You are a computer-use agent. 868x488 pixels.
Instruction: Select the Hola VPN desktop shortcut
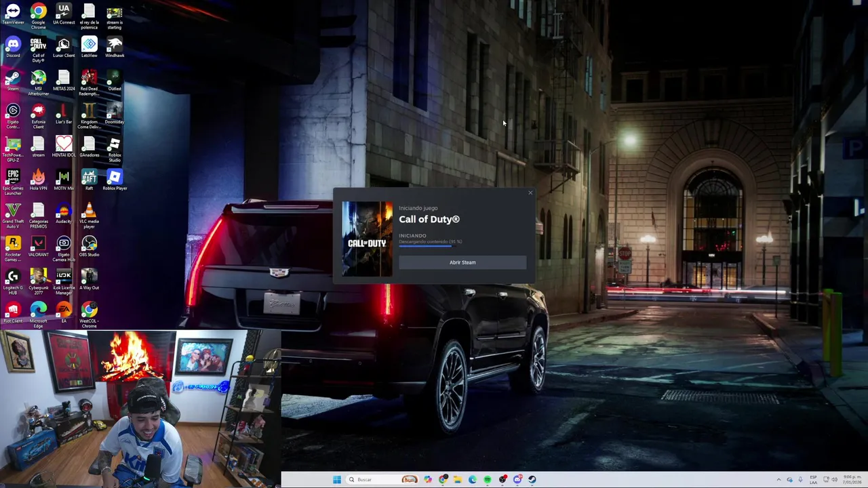[38, 180]
